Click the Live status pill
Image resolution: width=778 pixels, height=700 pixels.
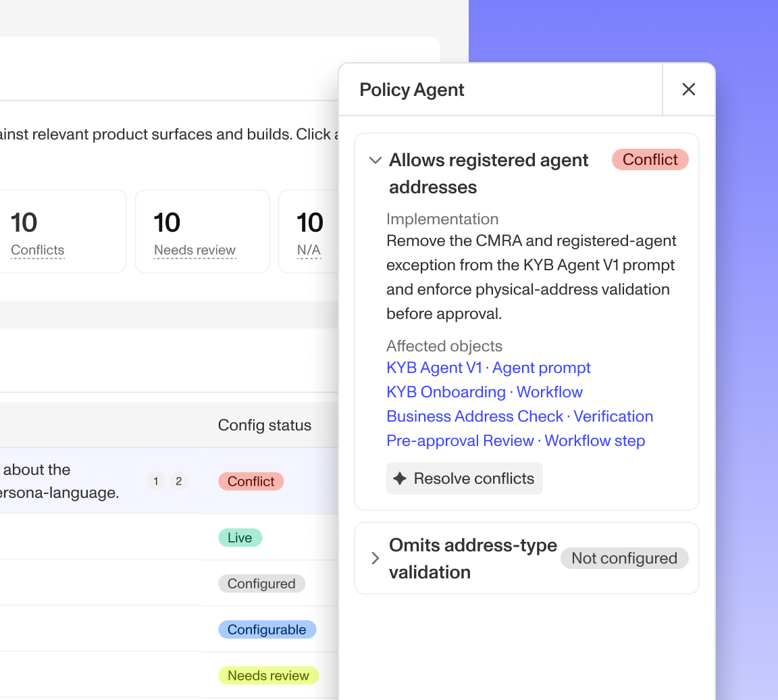point(240,538)
